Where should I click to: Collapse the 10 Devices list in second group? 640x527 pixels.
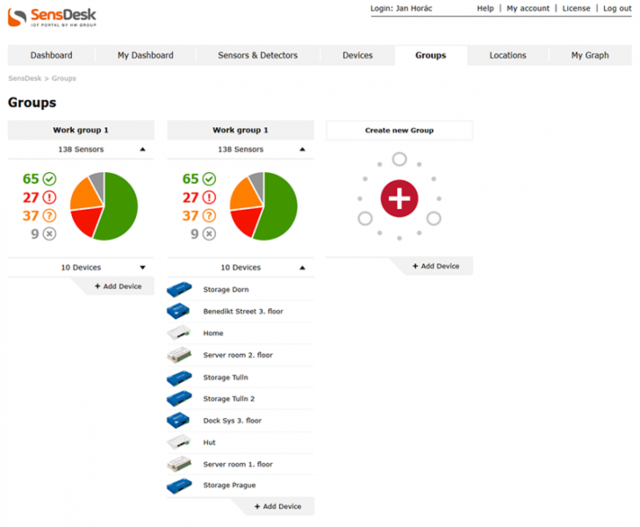[x=302, y=268]
